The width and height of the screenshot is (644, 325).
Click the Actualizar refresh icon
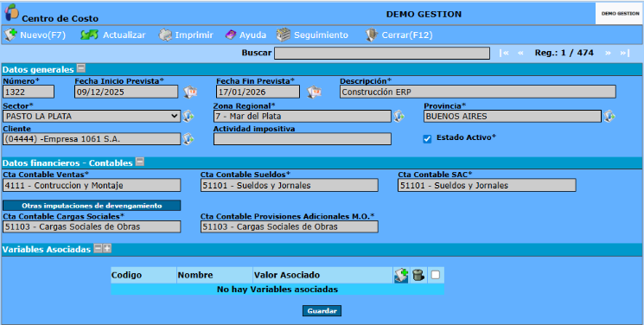[x=89, y=35]
